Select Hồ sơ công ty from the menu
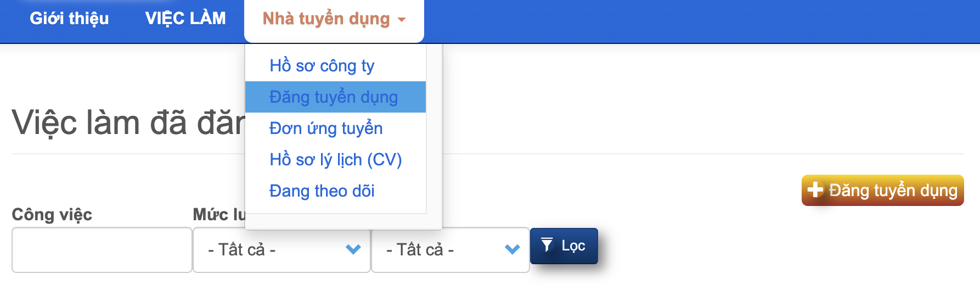 tap(322, 66)
